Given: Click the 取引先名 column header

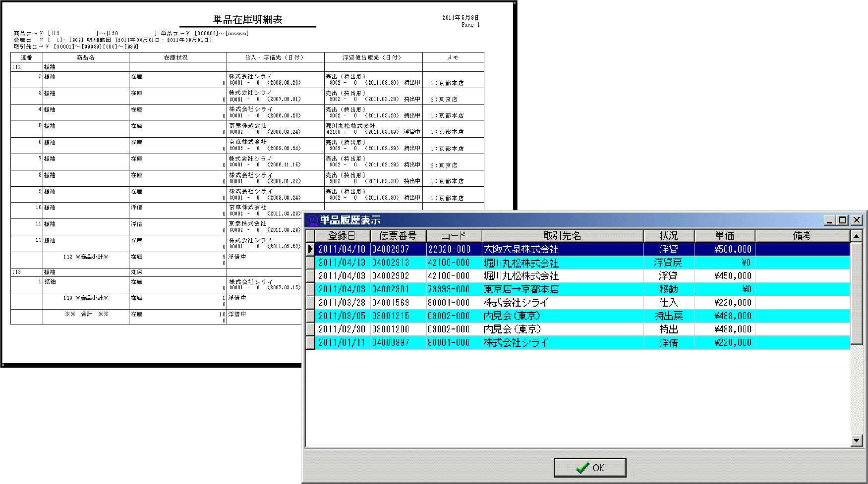Looking at the screenshot, I should [562, 236].
